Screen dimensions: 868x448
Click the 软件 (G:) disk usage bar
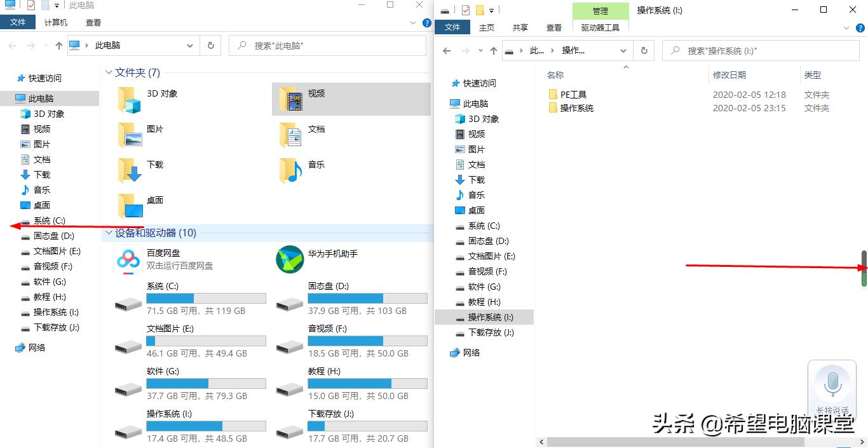(205, 383)
